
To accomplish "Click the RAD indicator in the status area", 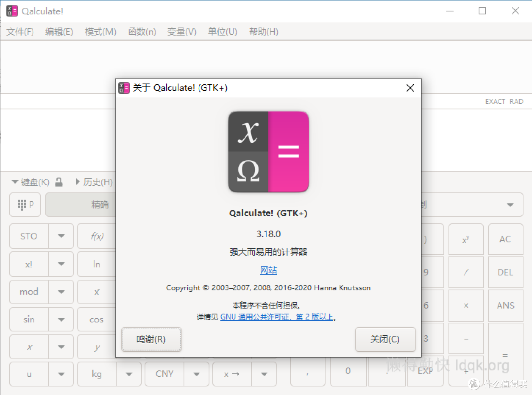I will 516,101.
